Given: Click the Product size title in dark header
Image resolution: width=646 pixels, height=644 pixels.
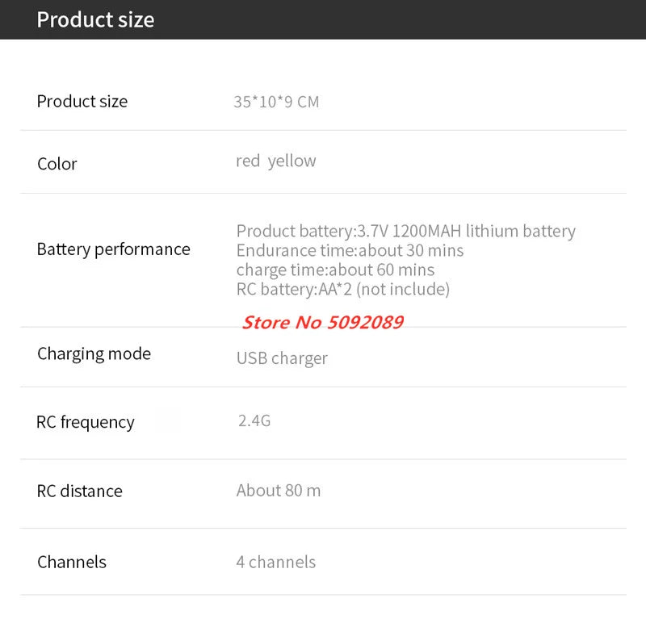Looking at the screenshot, I should [x=95, y=19].
